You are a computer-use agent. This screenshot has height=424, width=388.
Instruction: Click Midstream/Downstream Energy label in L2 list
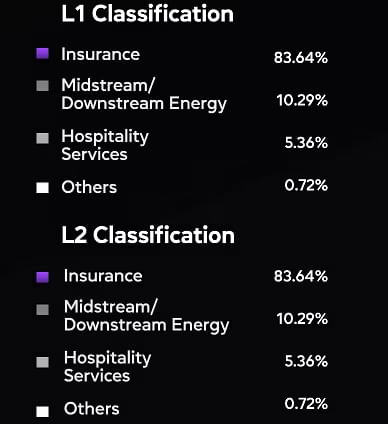pyautogui.click(x=147, y=316)
